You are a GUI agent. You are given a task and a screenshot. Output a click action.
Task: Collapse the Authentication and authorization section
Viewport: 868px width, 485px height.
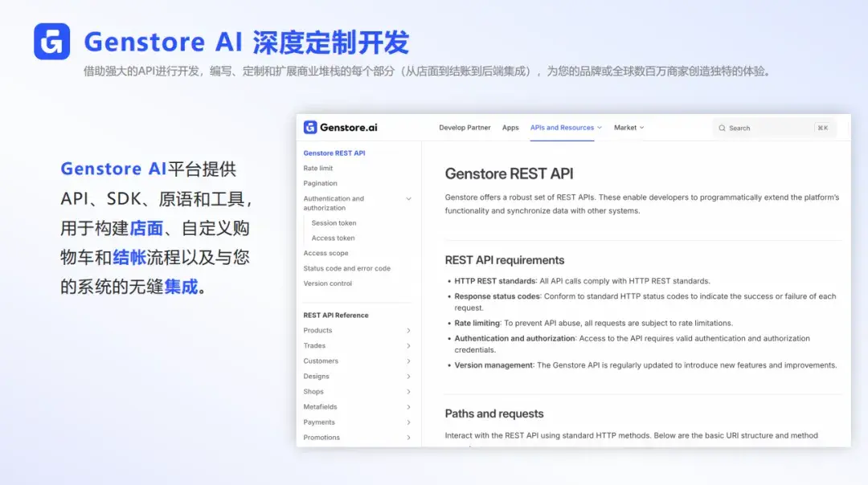pos(408,198)
